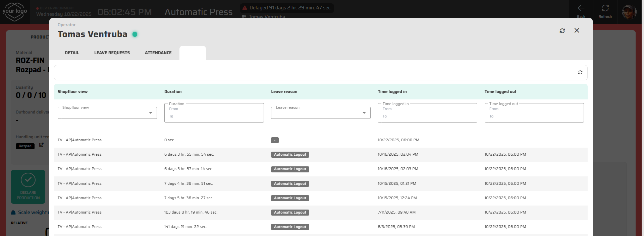Click the Time logged out To field
This screenshot has height=236, width=644.
534,117
